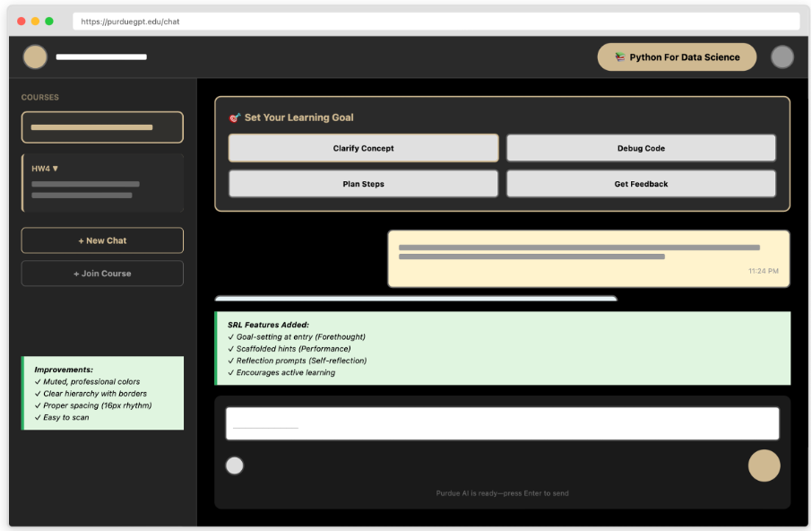Viewport: 812px width, 531px height.
Task: Click the gold circular send icon
Action: [764, 466]
